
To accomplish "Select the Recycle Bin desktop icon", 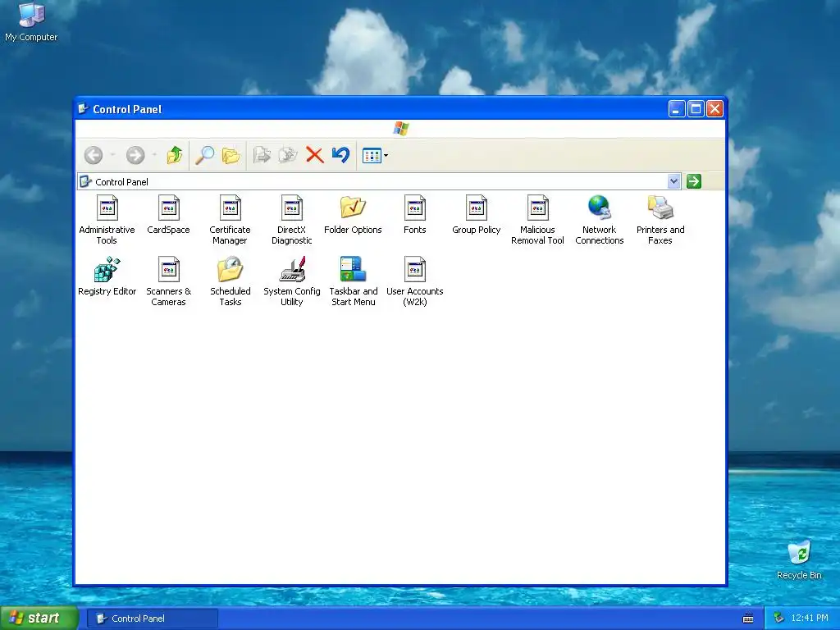I will click(x=799, y=560).
